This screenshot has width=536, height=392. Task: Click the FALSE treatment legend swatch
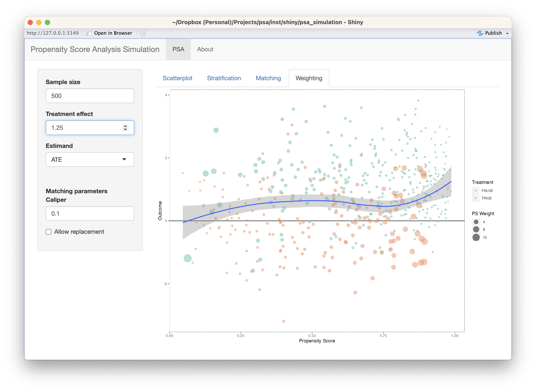click(x=475, y=191)
